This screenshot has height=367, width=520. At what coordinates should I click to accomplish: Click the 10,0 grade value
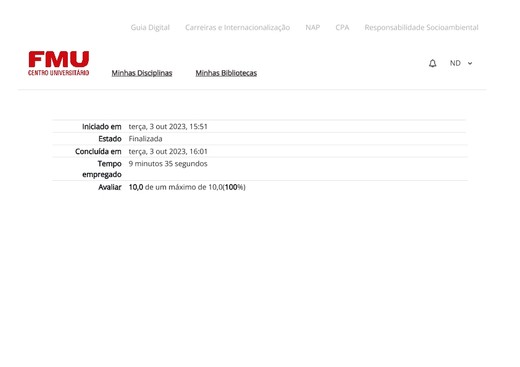(136, 187)
